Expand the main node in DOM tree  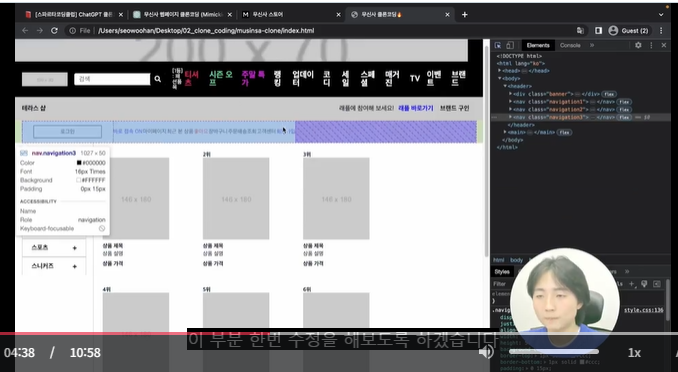505,132
